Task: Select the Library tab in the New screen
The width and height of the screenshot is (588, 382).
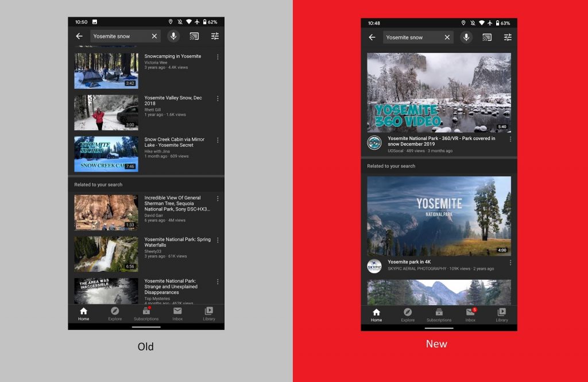Action: tap(502, 315)
